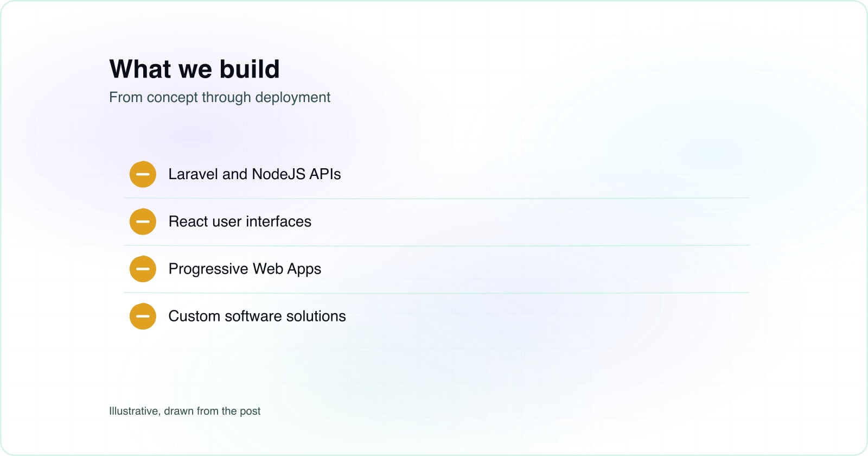Image resolution: width=868 pixels, height=456 pixels.
Task: Click the subtitle 'From concept through deployment'
Action: [220, 97]
